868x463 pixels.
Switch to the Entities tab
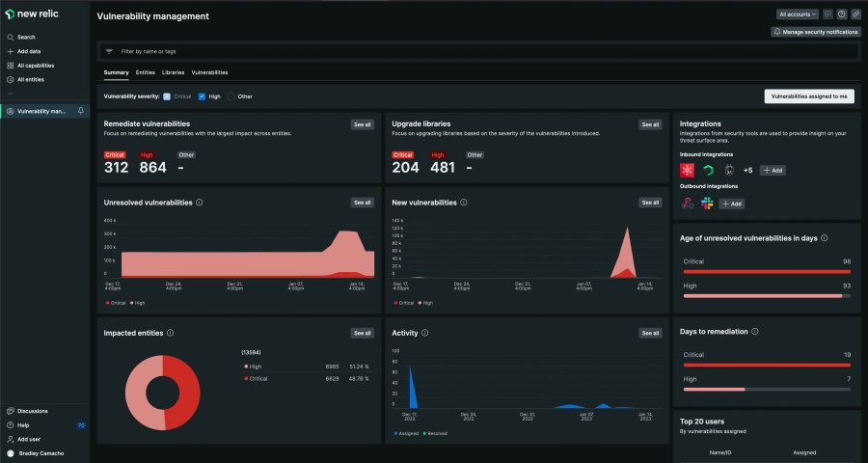(145, 72)
